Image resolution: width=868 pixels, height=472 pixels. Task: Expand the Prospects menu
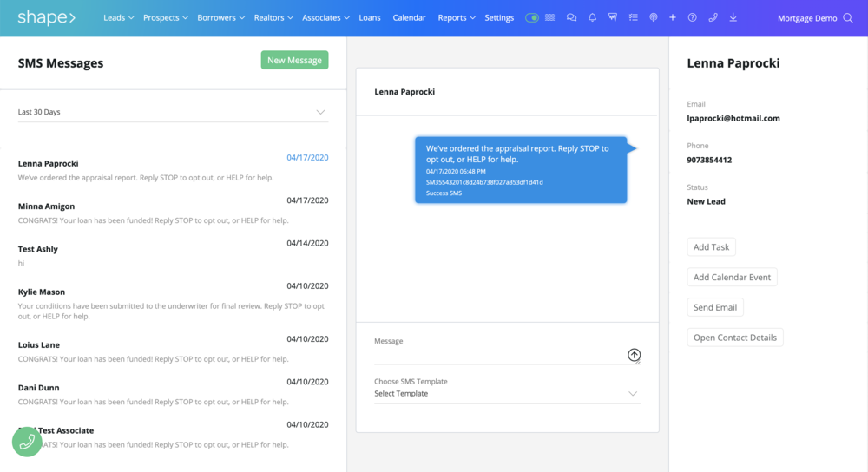coord(166,17)
